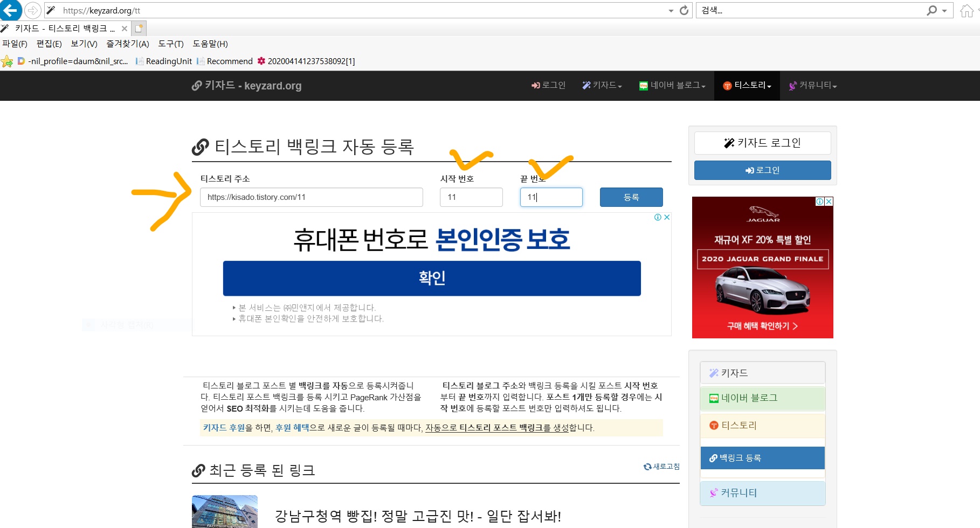
Task: Click the address bar URL keyzard.org/tt
Action: 101,10
